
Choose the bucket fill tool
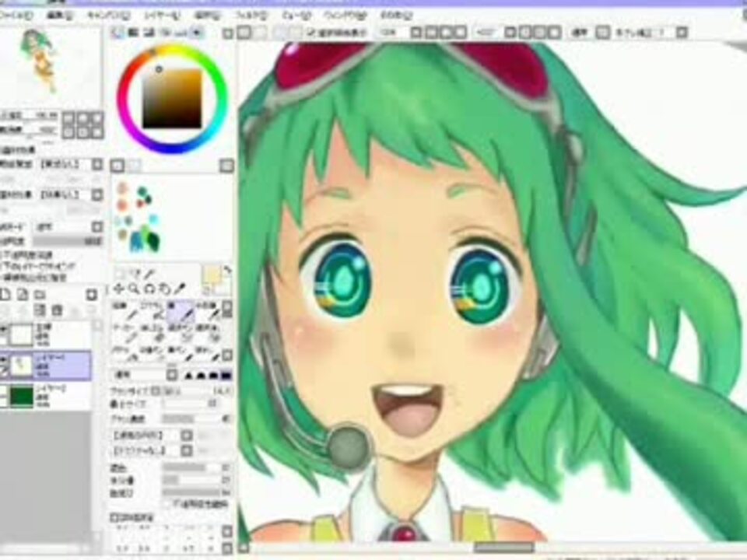coord(126,355)
